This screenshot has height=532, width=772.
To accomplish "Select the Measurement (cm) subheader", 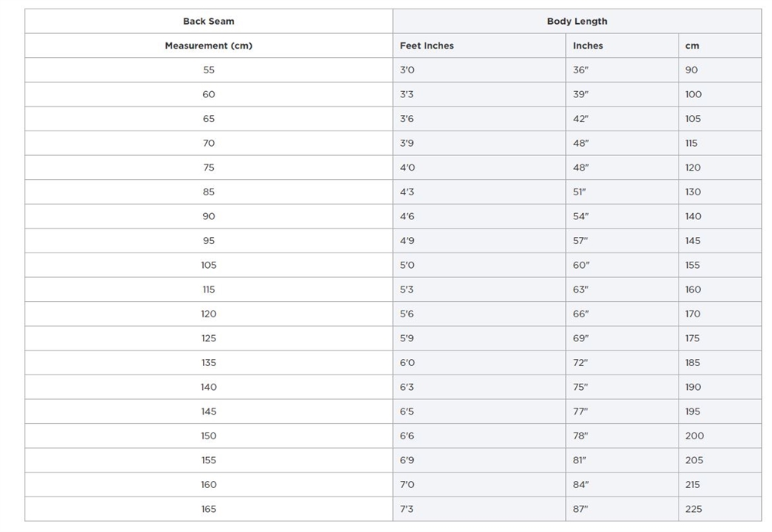I will pos(208,46).
